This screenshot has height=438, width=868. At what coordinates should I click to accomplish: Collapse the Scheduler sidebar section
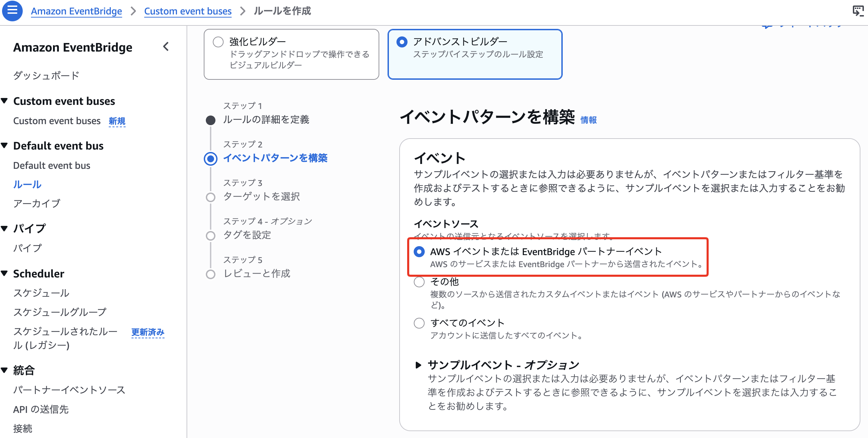pos(4,273)
